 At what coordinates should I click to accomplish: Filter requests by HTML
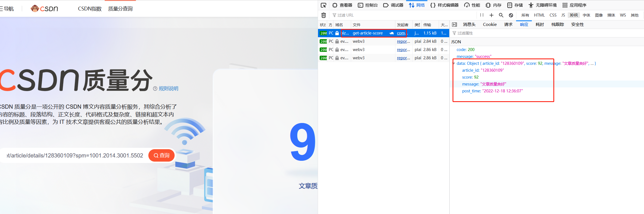[539, 15]
